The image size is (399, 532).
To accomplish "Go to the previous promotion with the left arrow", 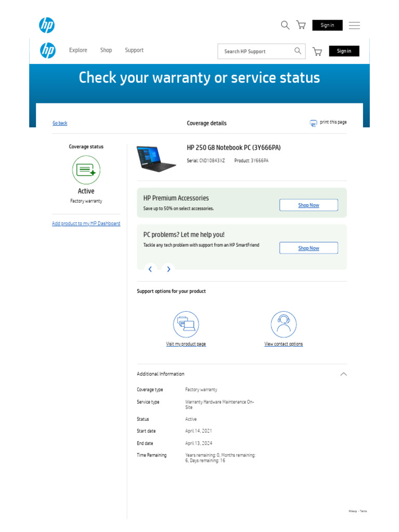I will pos(150,269).
